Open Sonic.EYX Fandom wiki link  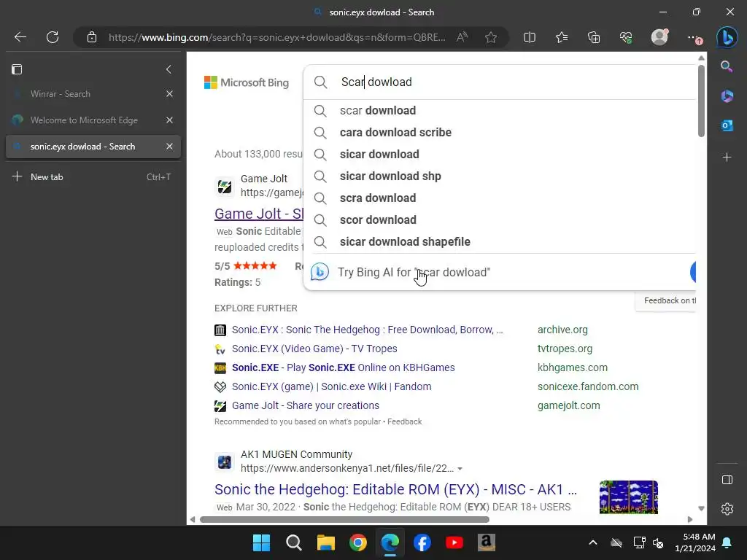point(332,386)
